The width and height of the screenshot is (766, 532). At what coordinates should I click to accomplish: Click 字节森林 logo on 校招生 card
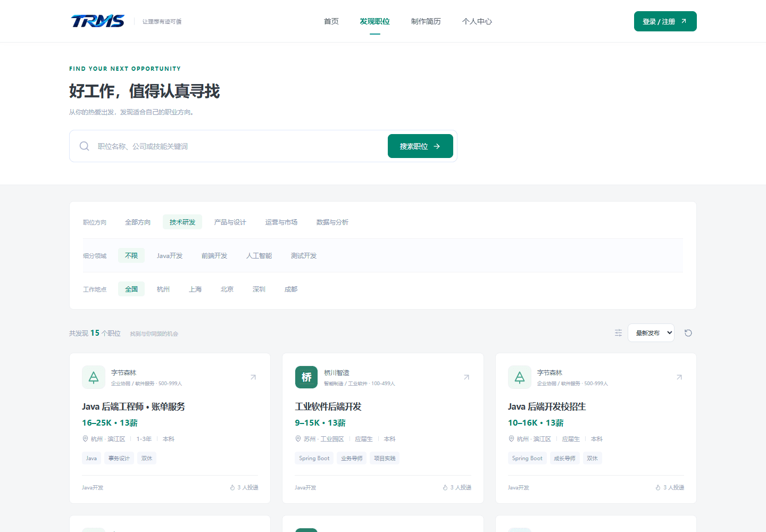pos(520,377)
